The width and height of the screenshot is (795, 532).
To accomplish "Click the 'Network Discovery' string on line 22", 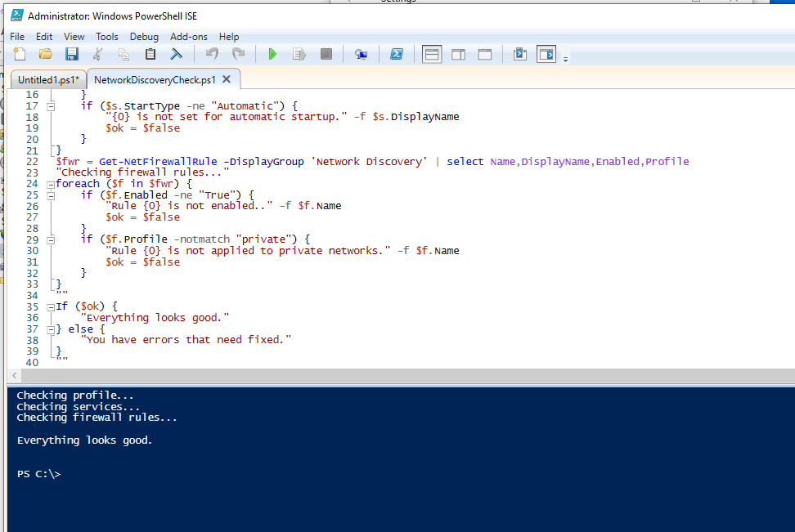I will click(369, 162).
